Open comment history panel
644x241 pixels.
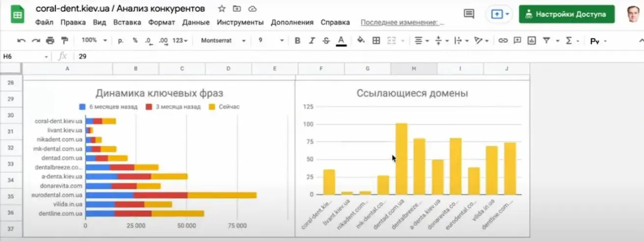tap(469, 14)
